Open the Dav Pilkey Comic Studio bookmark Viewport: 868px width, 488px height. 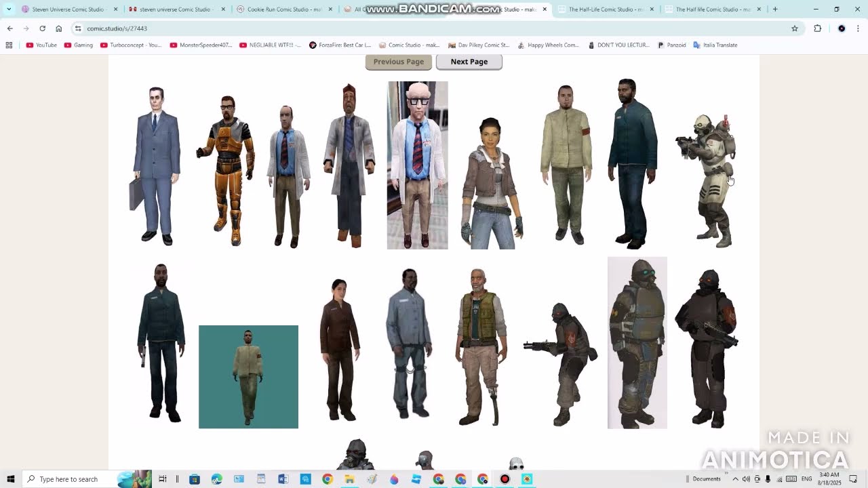point(479,45)
